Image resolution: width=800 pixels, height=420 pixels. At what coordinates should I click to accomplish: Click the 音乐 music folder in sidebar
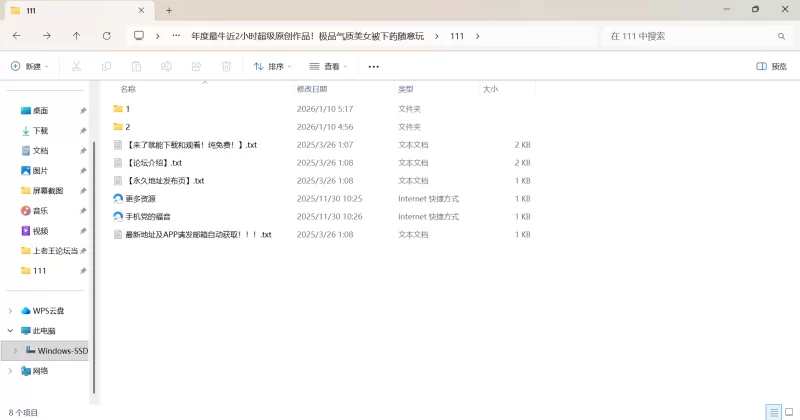tap(40, 211)
